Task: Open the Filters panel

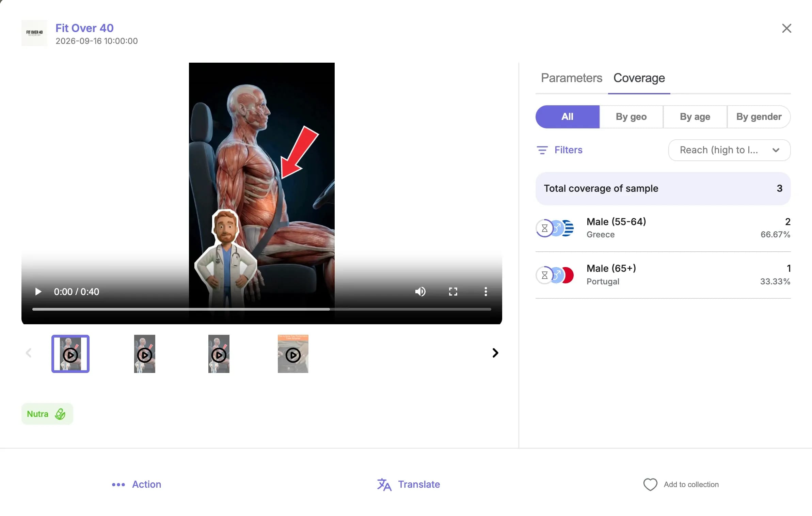Action: (559, 150)
